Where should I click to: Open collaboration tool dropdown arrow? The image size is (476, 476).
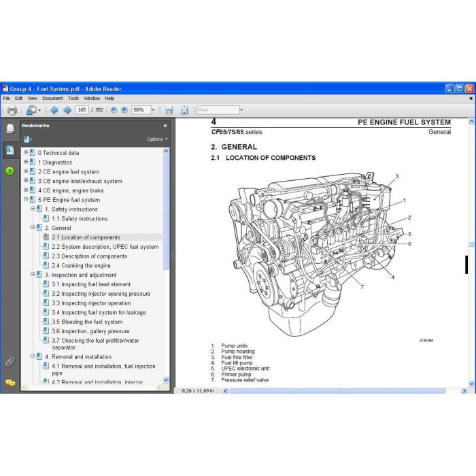coord(39,110)
